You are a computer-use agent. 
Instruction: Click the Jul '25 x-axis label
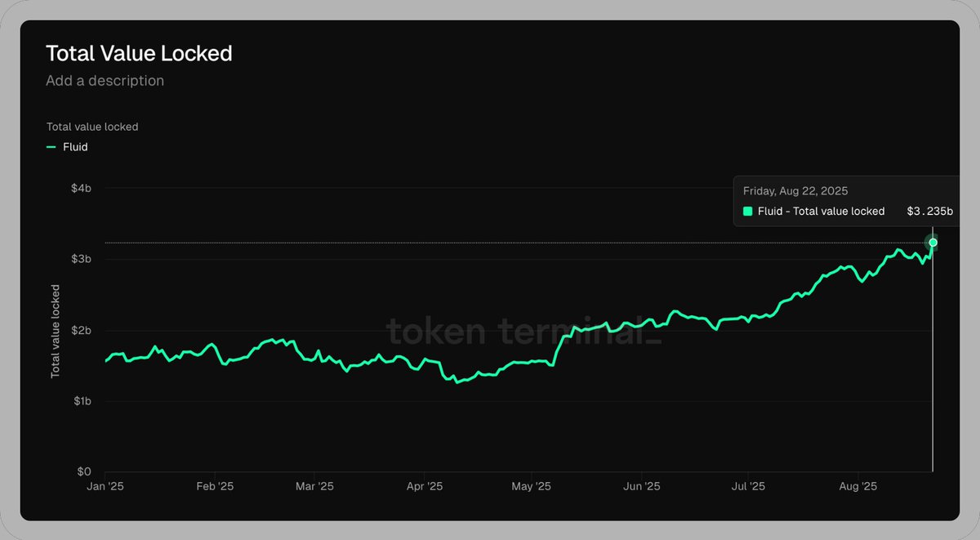click(747, 486)
